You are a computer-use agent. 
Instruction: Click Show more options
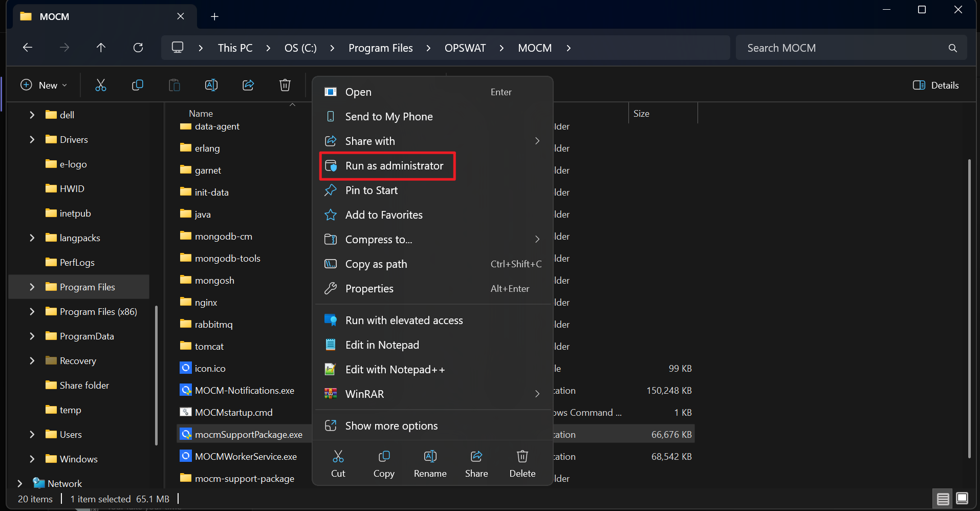(x=433, y=426)
